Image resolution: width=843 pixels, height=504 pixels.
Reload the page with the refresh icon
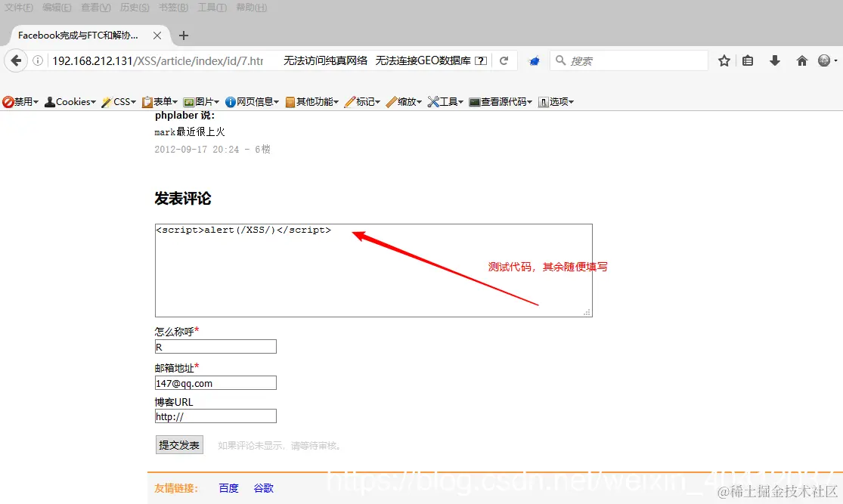[504, 60]
